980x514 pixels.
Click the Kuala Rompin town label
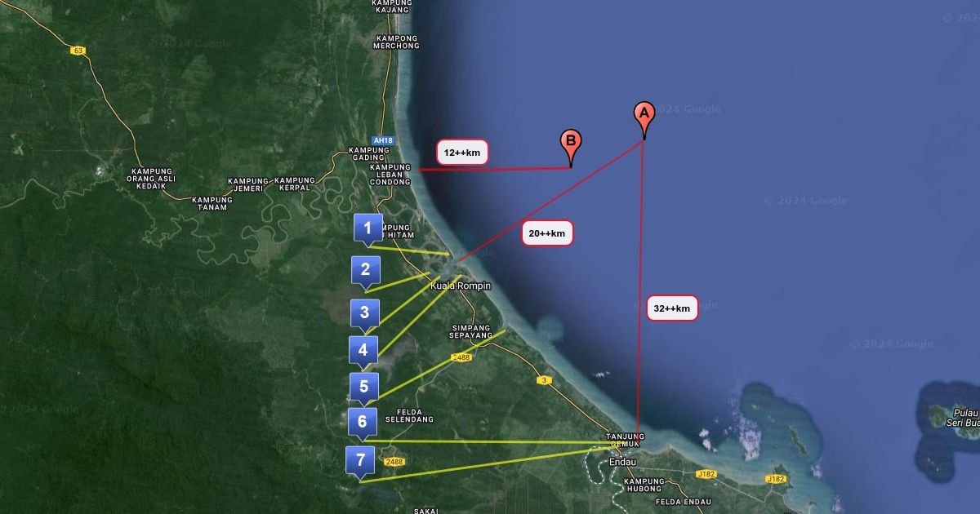461,286
